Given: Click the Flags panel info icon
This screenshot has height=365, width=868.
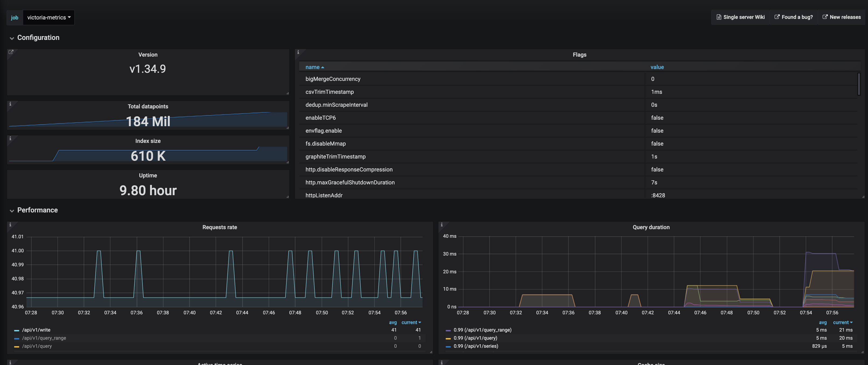Looking at the screenshot, I should point(298,52).
